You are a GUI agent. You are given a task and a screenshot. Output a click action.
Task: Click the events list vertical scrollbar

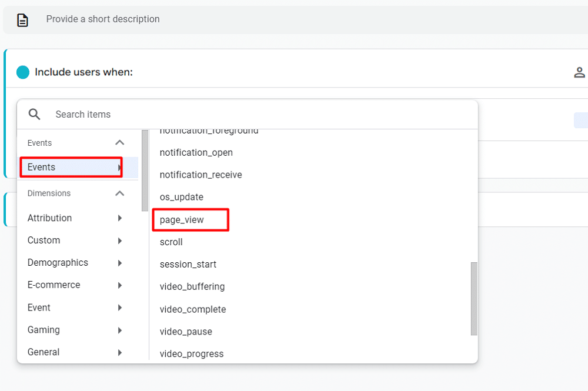coord(474,298)
